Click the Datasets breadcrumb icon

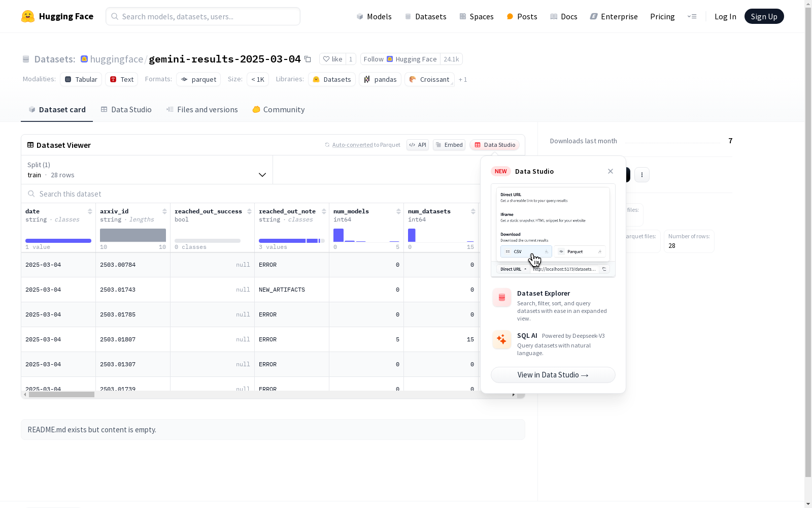pyautogui.click(x=26, y=59)
